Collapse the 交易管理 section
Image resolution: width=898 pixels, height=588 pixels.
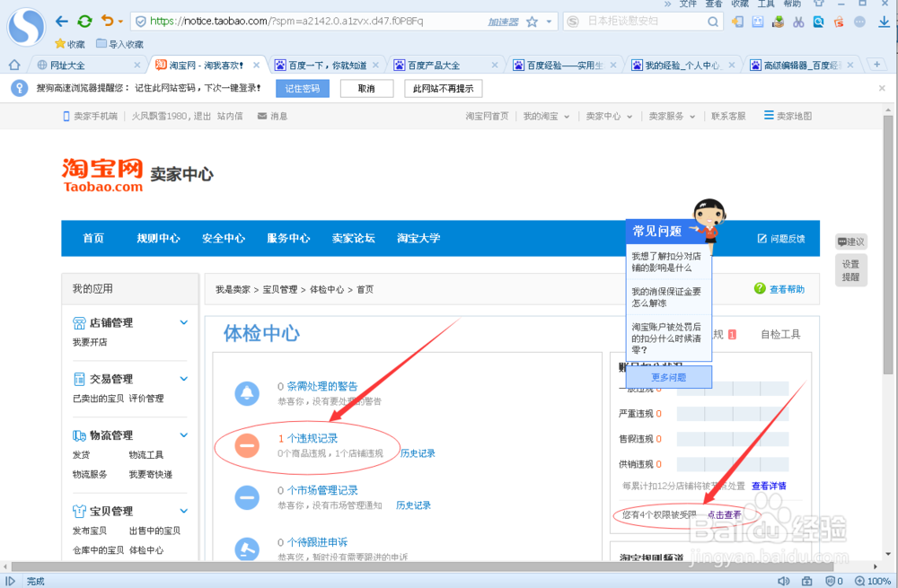(x=184, y=379)
